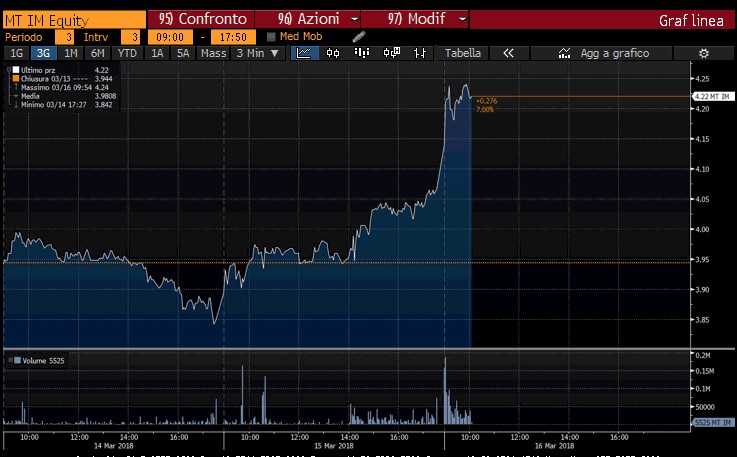Select the YTD range tab

[127, 53]
